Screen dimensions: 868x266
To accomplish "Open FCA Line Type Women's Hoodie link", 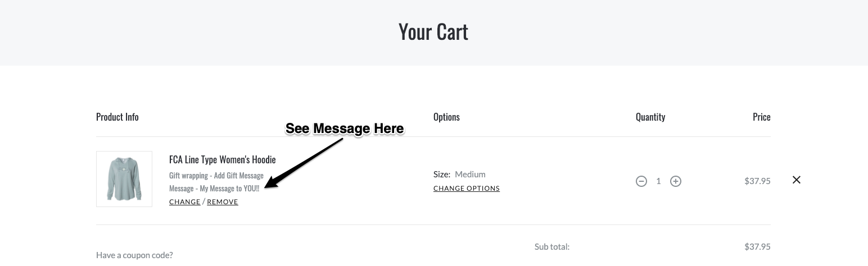I will 222,160.
